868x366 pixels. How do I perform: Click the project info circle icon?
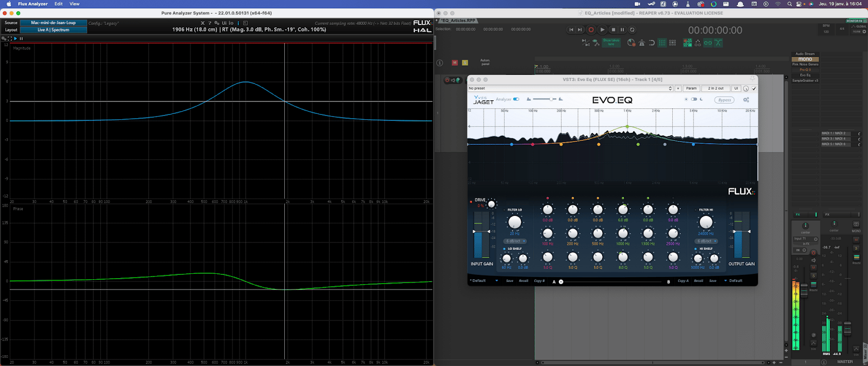[439, 63]
